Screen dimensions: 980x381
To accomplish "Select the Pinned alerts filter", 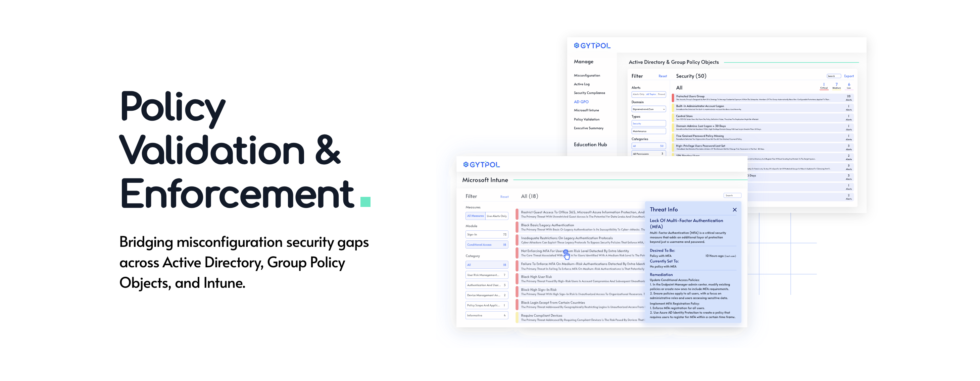I will (662, 94).
